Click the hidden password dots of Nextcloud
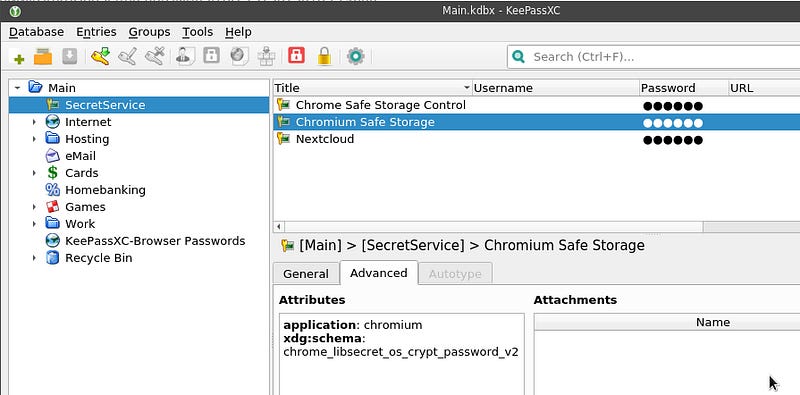The width and height of the screenshot is (800, 395). pos(672,140)
